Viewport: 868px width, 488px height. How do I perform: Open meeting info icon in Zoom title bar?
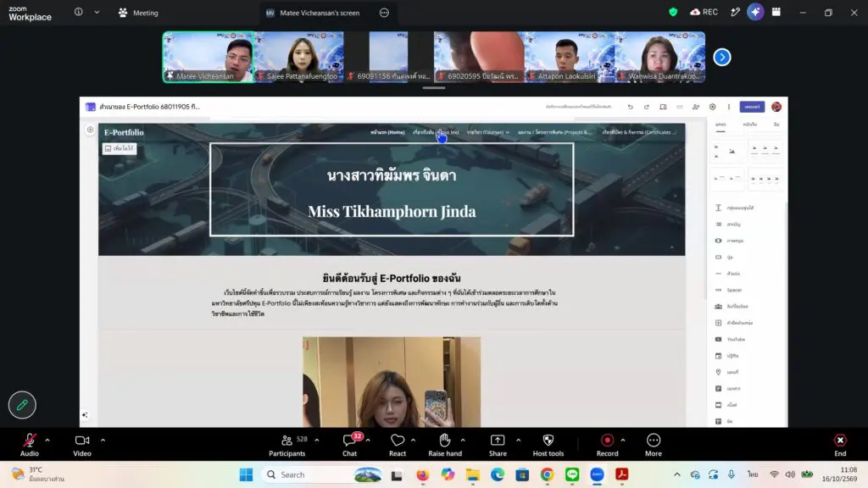79,12
